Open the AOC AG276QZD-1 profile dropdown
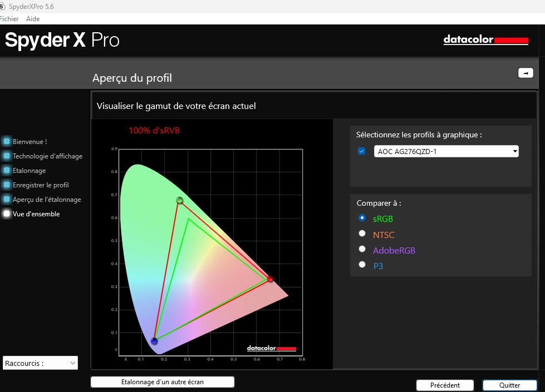The image size is (545, 392). [x=446, y=151]
